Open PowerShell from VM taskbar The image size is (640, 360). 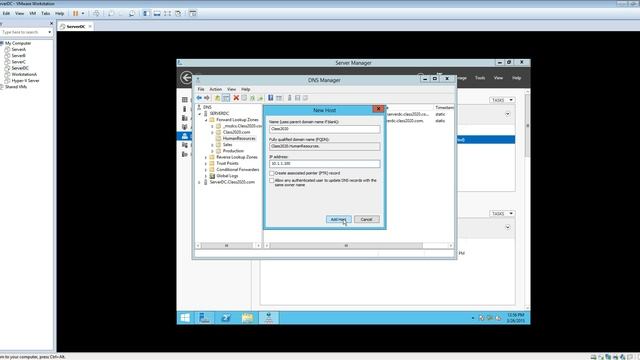pos(226,318)
